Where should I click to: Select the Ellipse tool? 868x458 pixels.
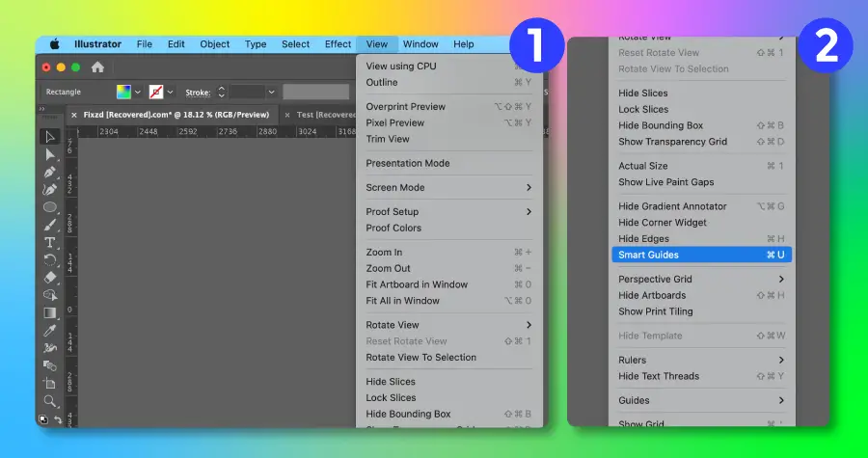click(50, 207)
